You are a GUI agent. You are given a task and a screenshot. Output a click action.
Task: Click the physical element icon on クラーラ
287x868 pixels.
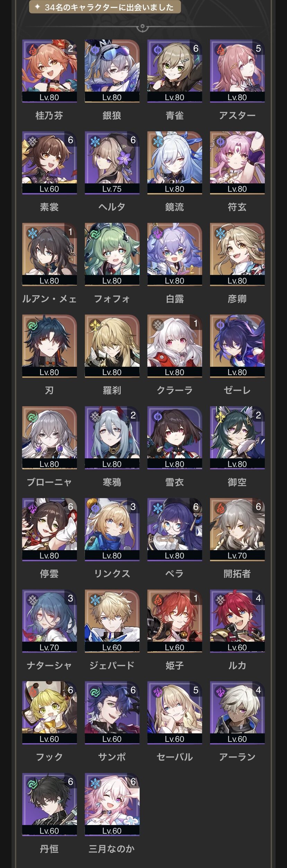coord(158,324)
